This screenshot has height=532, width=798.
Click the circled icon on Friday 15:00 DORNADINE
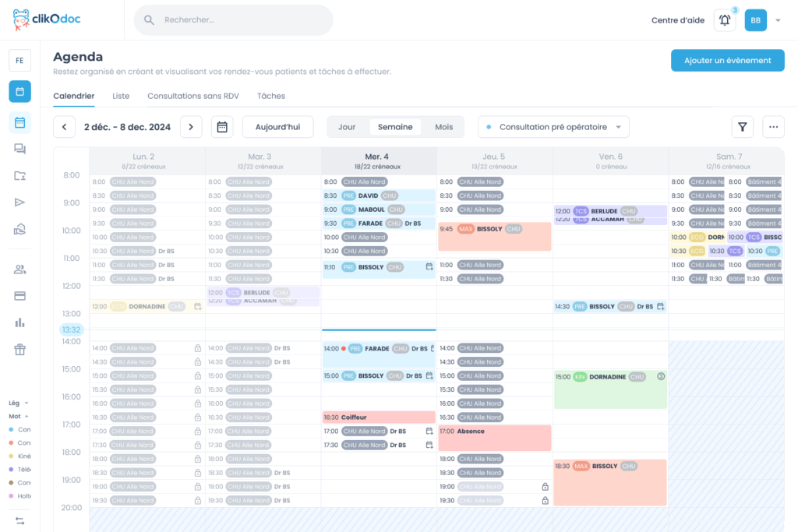pos(661,376)
